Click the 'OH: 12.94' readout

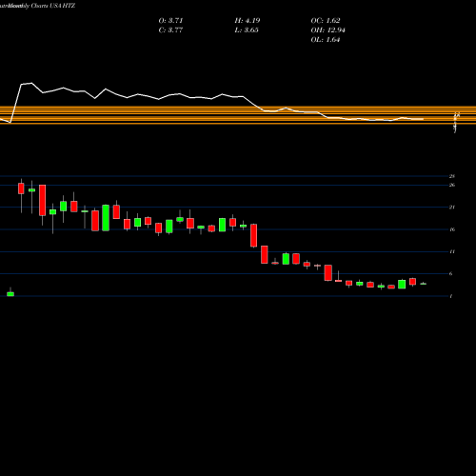click(328, 30)
